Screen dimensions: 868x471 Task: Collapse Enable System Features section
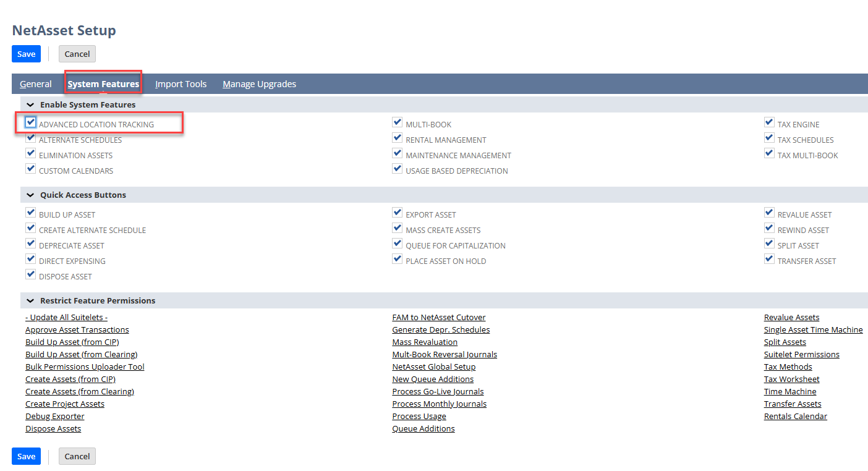point(30,105)
